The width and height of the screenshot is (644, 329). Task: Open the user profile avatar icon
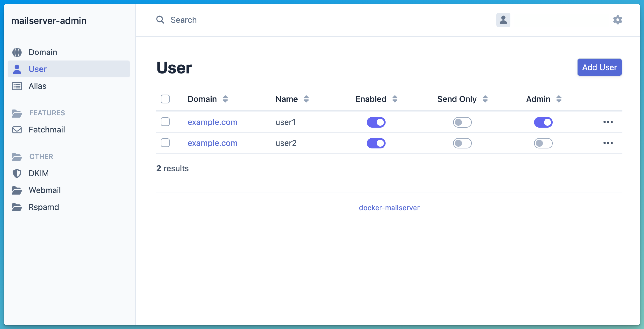(x=503, y=20)
